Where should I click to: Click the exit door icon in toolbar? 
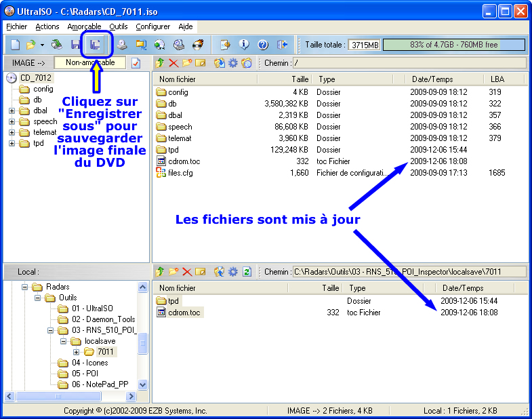282,45
